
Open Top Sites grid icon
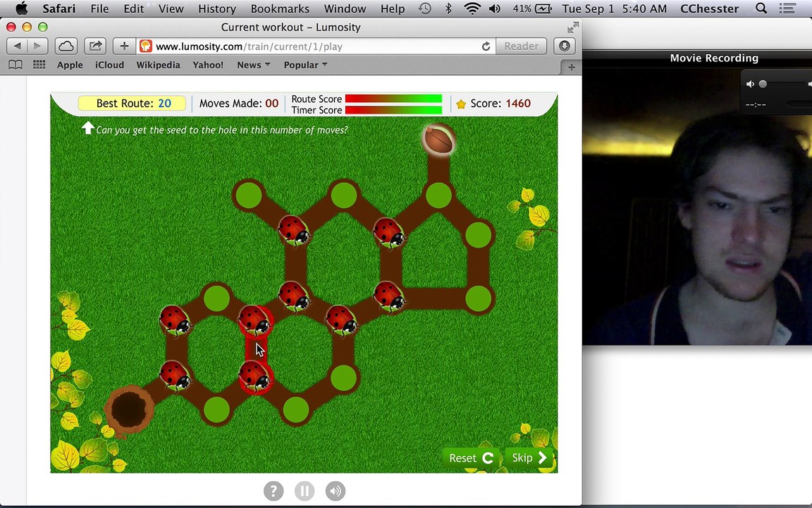click(39, 65)
